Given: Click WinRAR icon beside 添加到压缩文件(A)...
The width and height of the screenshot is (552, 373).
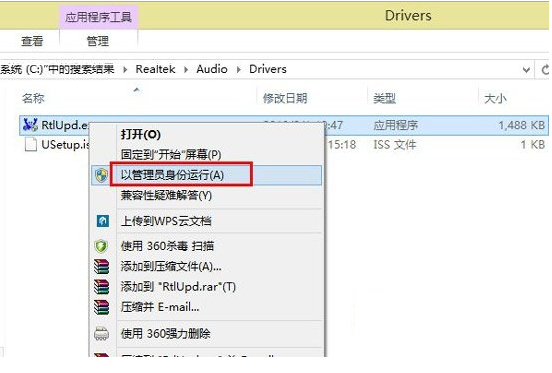Looking at the screenshot, I should click(x=101, y=266).
